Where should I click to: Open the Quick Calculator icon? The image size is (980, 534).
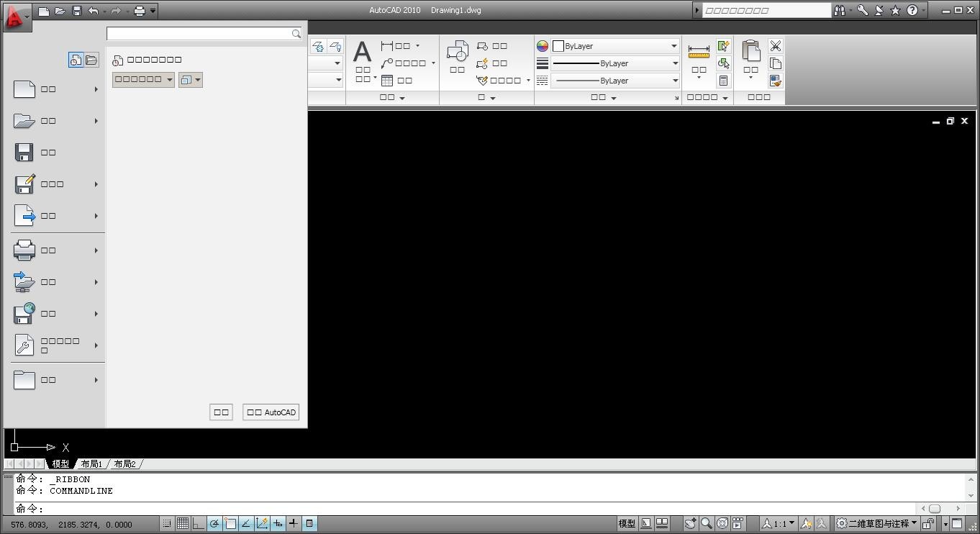click(x=723, y=81)
